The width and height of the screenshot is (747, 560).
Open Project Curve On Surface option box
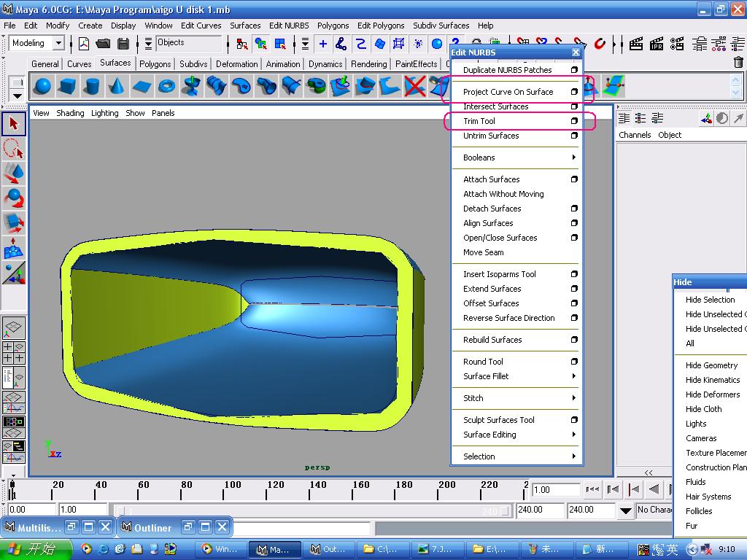point(574,91)
